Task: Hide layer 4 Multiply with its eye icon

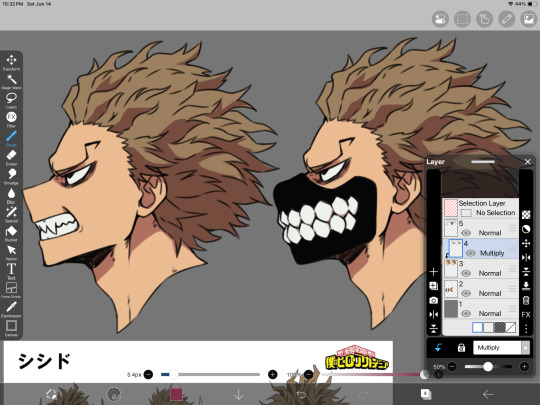Action: pyautogui.click(x=470, y=253)
